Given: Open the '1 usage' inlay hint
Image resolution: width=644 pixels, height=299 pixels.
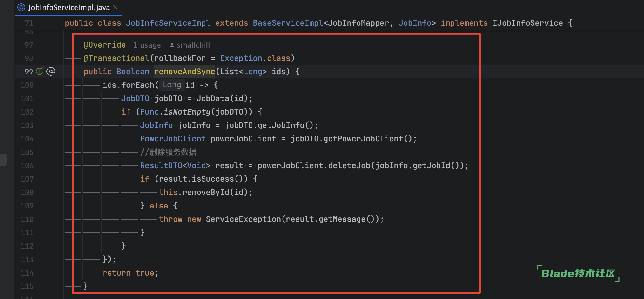Looking at the screenshot, I should [x=147, y=45].
